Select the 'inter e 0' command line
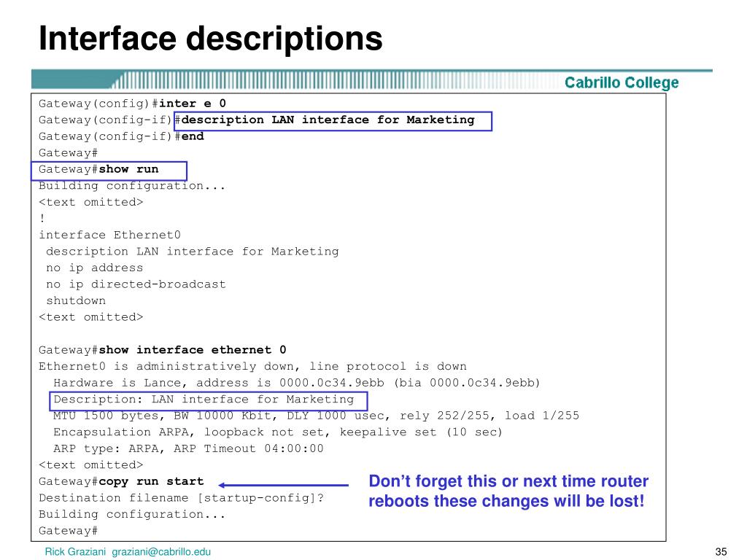The width and height of the screenshot is (747, 560). tap(133, 104)
